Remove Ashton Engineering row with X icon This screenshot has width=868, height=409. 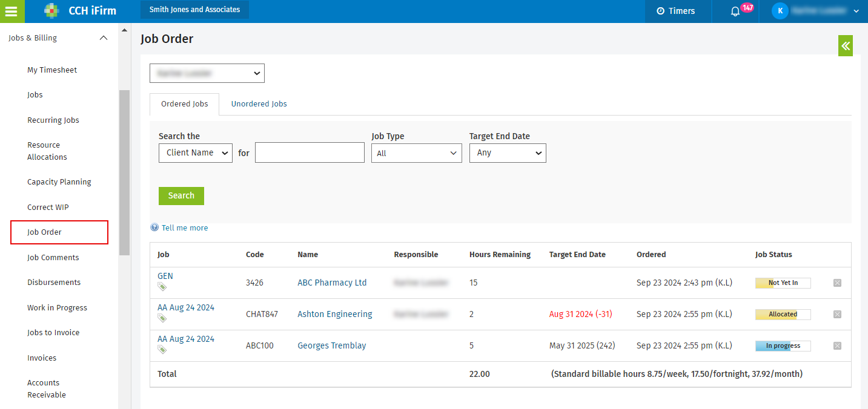click(837, 314)
